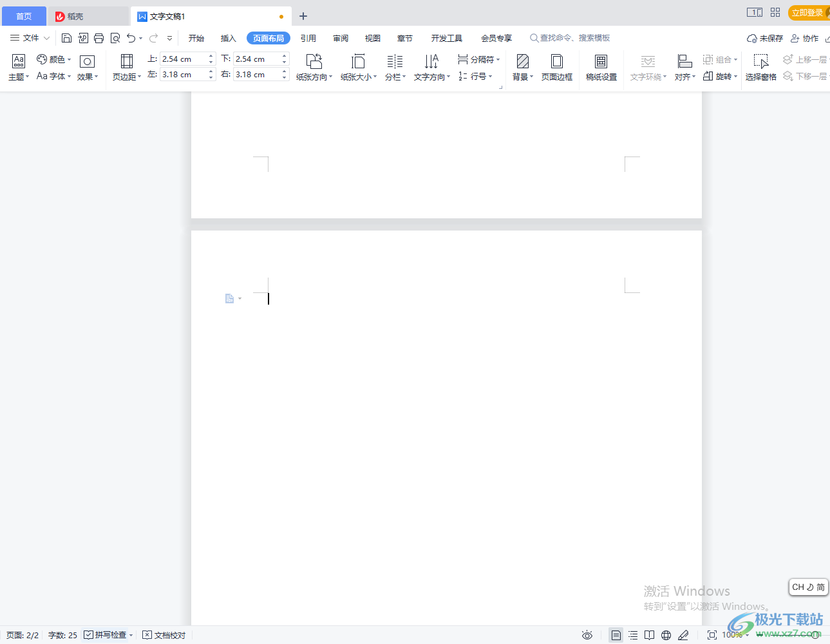Screen dimensions: 830x644
Task: Click the 查找命令 search box
Action: 570,38
